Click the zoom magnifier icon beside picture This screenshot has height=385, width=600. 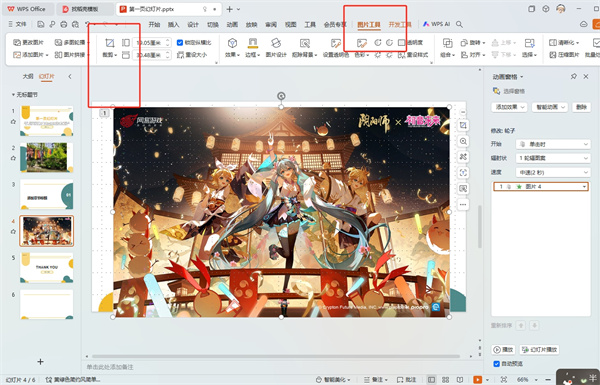click(x=463, y=141)
